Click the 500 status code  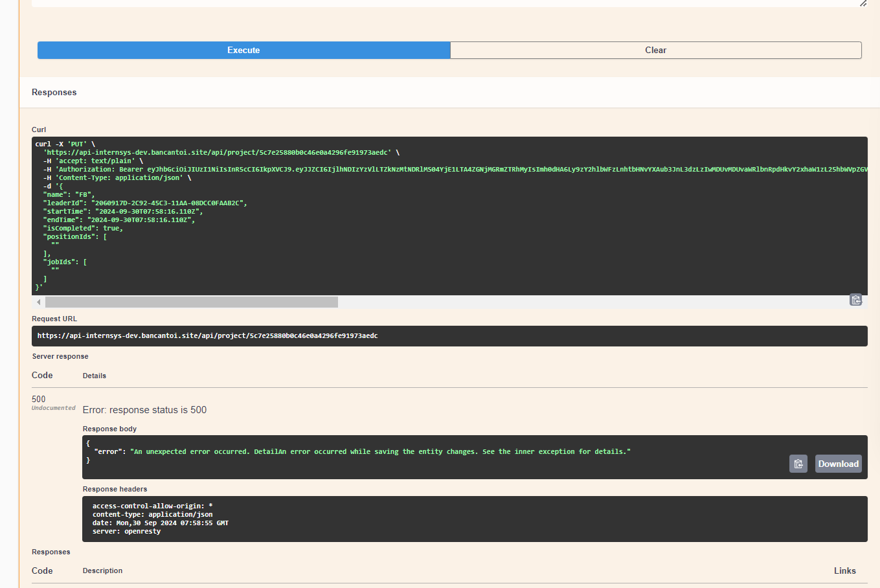39,399
